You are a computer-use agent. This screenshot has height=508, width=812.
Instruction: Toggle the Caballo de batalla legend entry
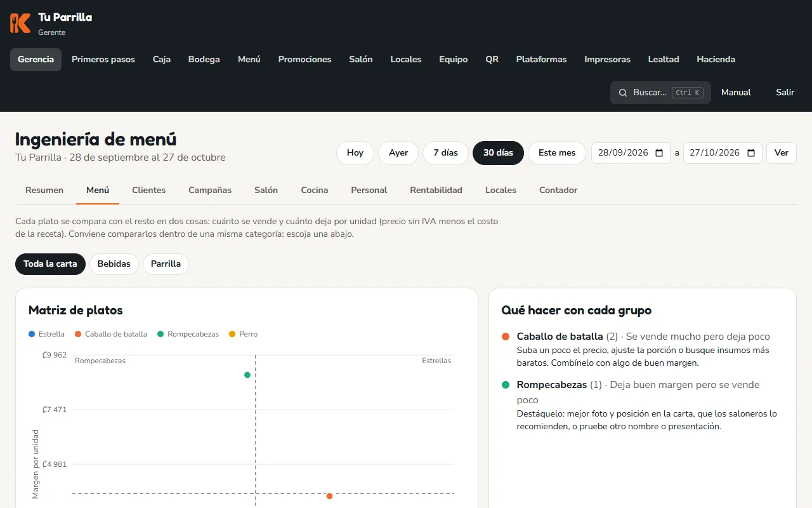111,334
